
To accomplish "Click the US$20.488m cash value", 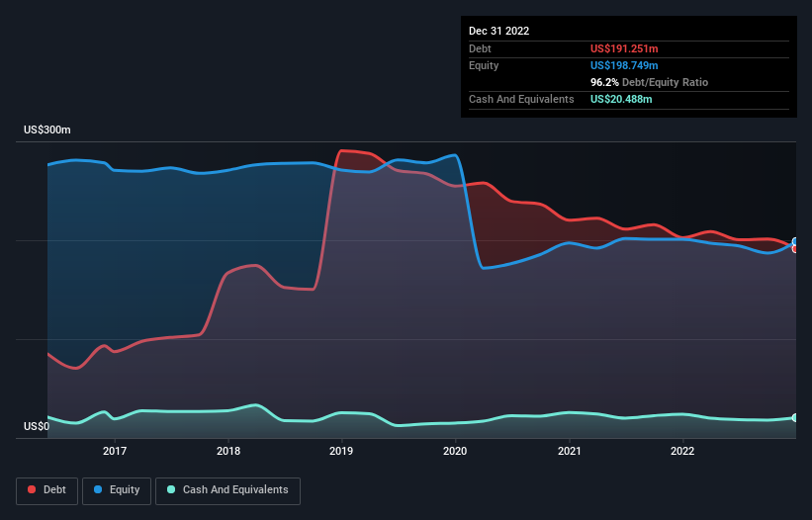I will pos(621,99).
